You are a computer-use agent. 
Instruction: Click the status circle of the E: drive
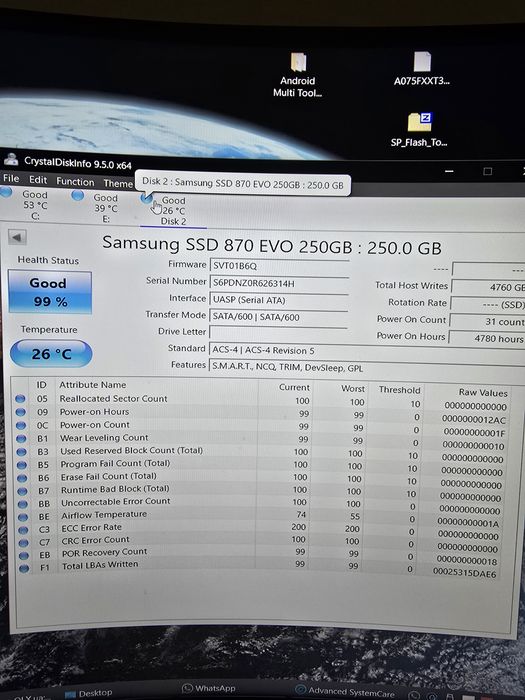(x=78, y=195)
